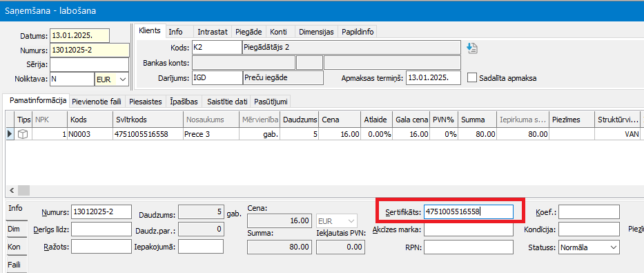Image resolution: width=644 pixels, height=273 pixels.
Task: Open the Pievienotie faili tab
Action: point(97,101)
